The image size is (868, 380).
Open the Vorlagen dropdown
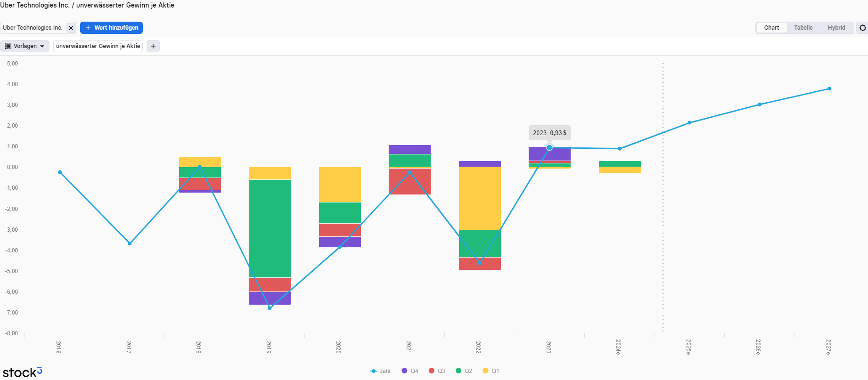tap(25, 46)
